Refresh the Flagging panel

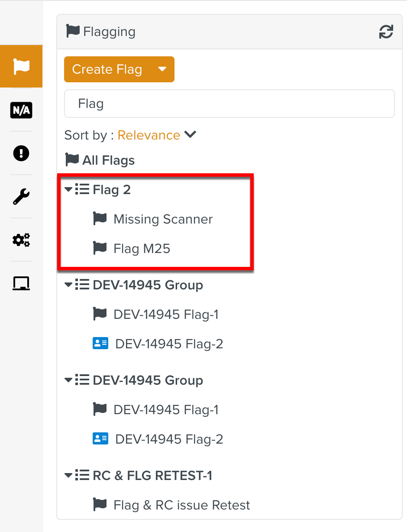[x=386, y=32]
